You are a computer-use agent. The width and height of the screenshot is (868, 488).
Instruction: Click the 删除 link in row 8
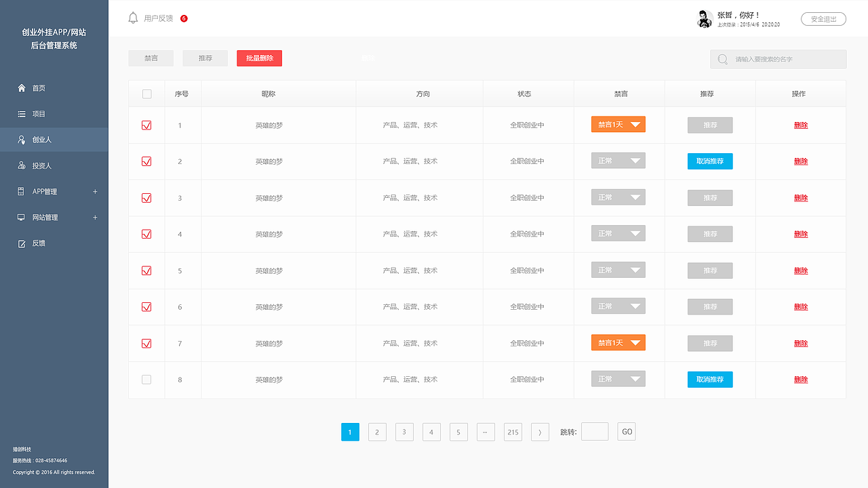(x=801, y=380)
